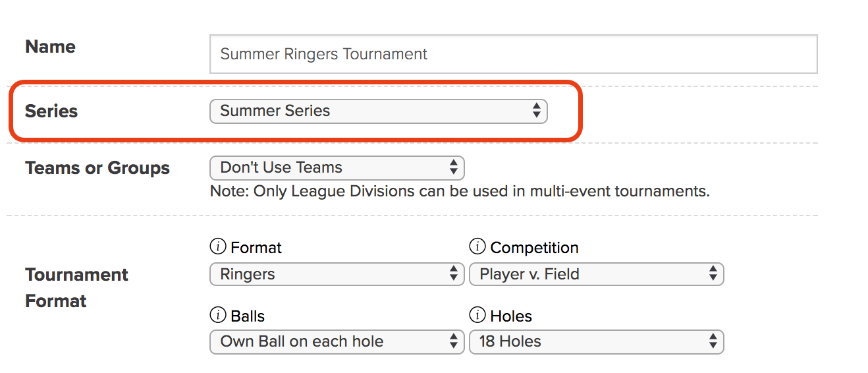This screenshot has height=373, width=868.
Task: Open the Summer Series dropdown
Action: [x=379, y=111]
